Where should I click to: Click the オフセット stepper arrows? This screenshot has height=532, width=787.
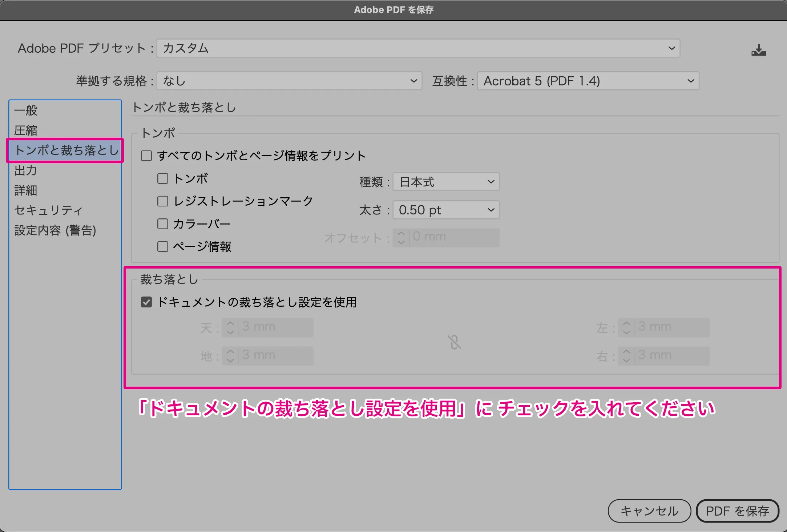click(x=401, y=238)
